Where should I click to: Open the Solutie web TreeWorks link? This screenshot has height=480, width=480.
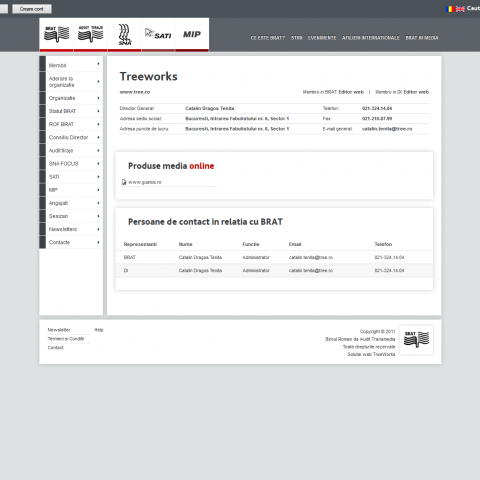[371, 354]
